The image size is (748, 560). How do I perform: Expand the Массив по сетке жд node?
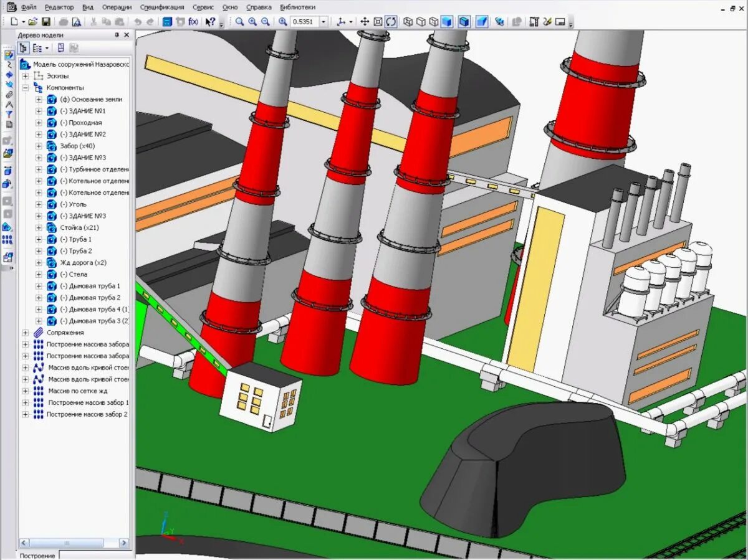[26, 391]
